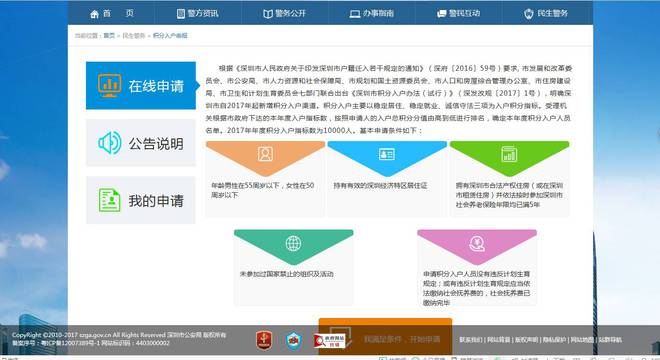Viewport: 660px width, 360px height.
Task: Open the 警方资讯 navigation menu
Action: [x=197, y=13]
